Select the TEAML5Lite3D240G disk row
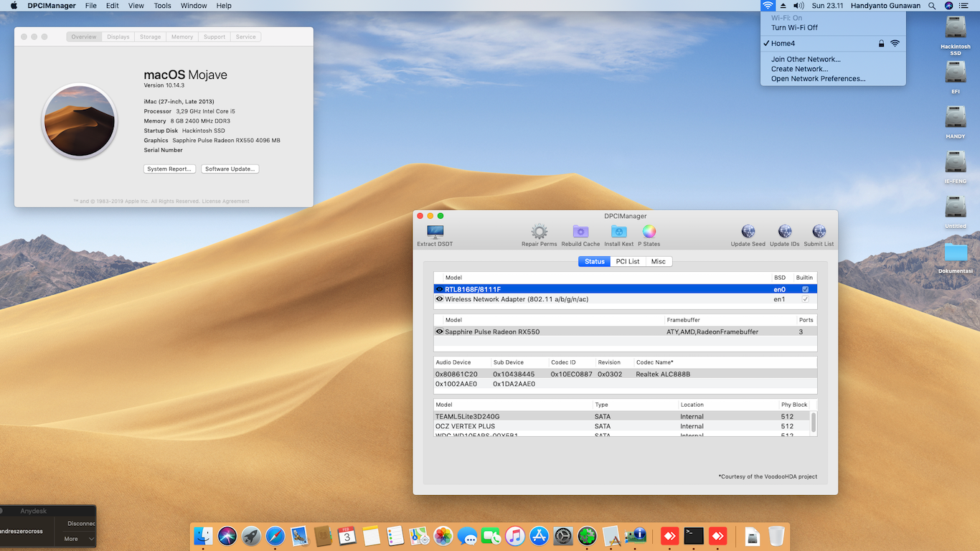The image size is (980, 551). pos(622,416)
